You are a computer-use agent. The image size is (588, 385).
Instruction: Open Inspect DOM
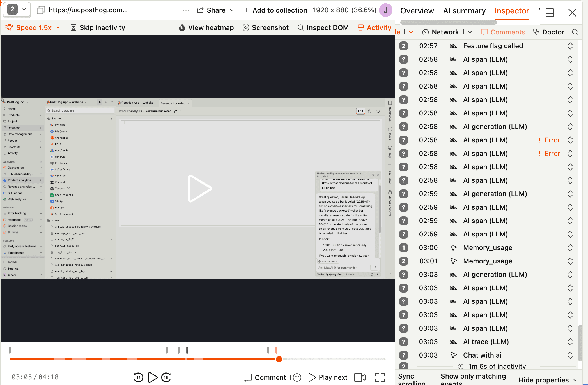323,27
